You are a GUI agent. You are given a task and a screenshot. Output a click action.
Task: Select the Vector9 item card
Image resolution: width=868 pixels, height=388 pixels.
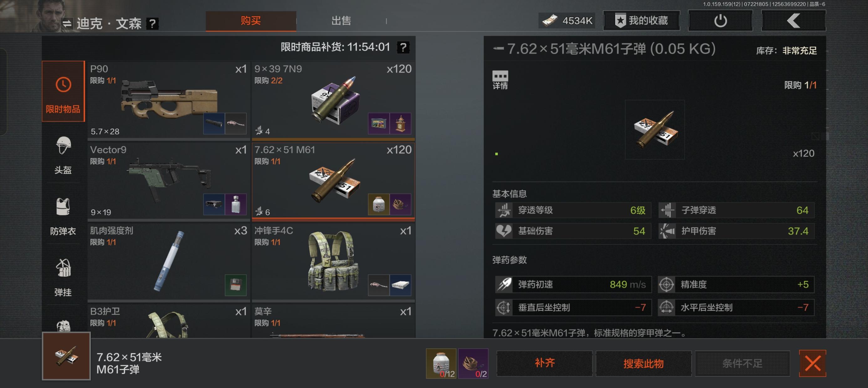pyautogui.click(x=168, y=181)
